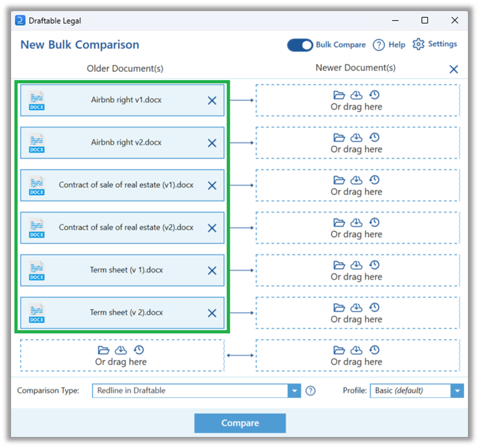Click DOCX file icon of Airbnb right v1.docx

click(x=37, y=100)
